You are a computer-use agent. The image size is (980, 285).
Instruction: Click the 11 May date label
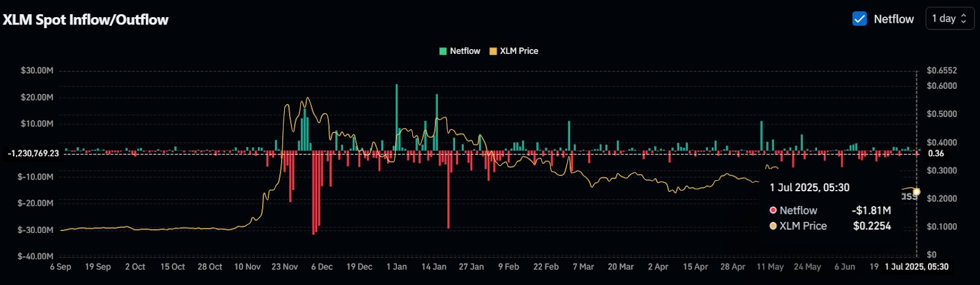click(771, 267)
